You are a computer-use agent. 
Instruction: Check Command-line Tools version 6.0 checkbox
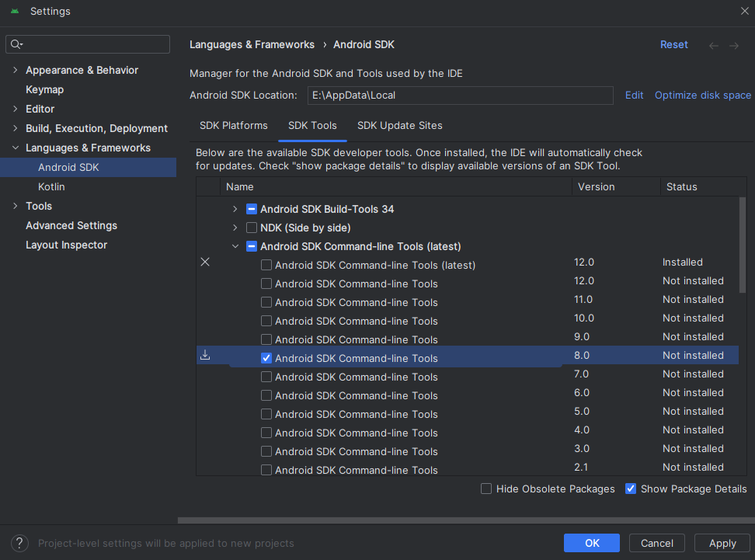point(266,396)
